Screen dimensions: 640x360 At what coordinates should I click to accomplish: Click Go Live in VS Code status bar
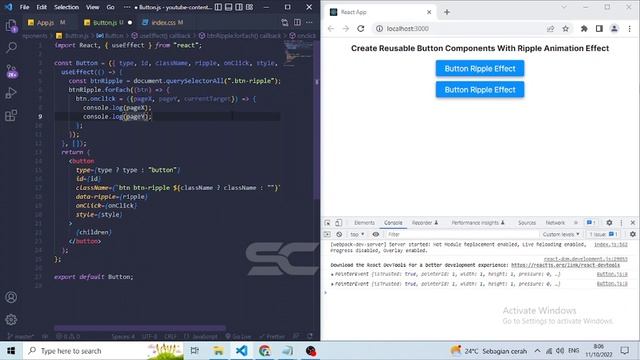point(238,336)
